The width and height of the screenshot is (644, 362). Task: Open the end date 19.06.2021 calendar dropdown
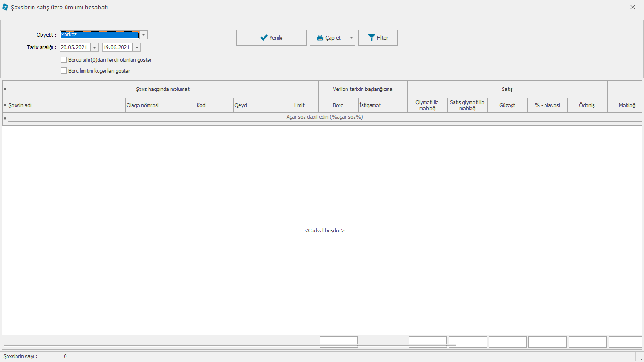(x=137, y=47)
